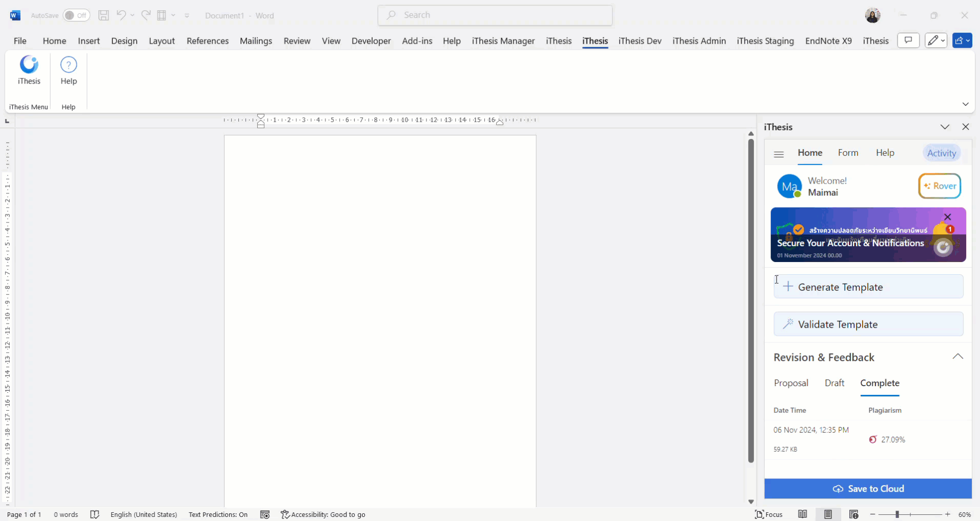Image resolution: width=980 pixels, height=521 pixels.
Task: Switch to Web Layout view
Action: pos(854,514)
